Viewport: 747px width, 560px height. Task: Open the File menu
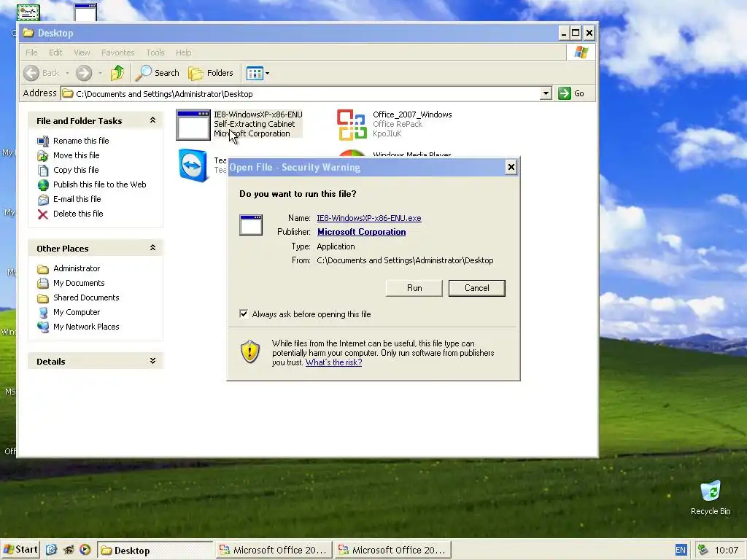point(31,52)
